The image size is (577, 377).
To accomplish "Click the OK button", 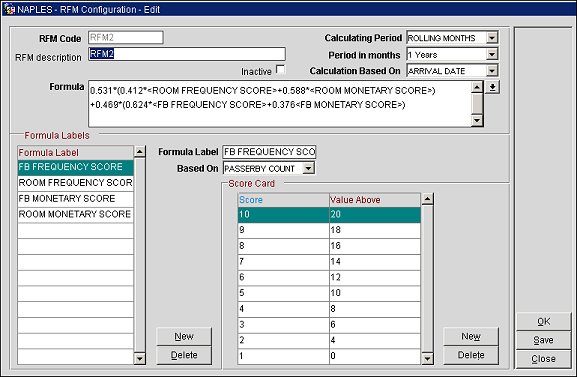I will 544,322.
